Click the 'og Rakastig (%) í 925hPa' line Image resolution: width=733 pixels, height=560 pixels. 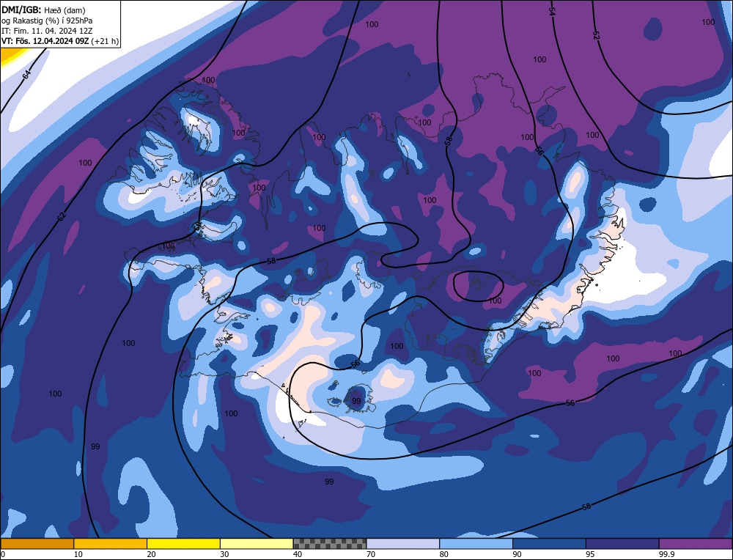pos(47,21)
